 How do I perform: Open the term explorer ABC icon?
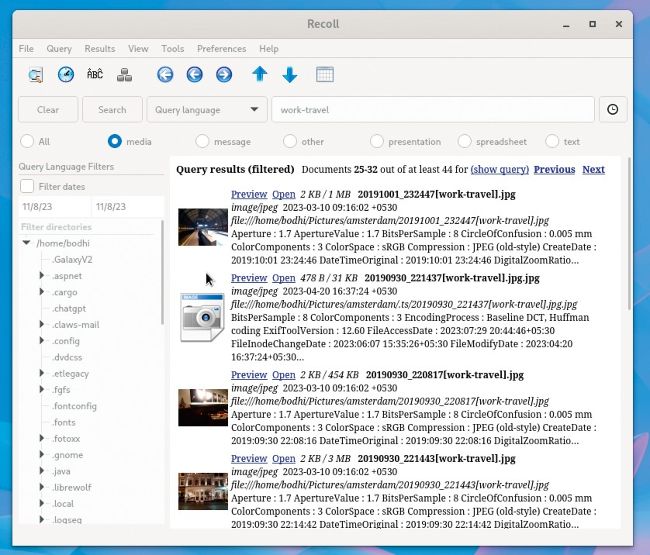tap(95, 75)
